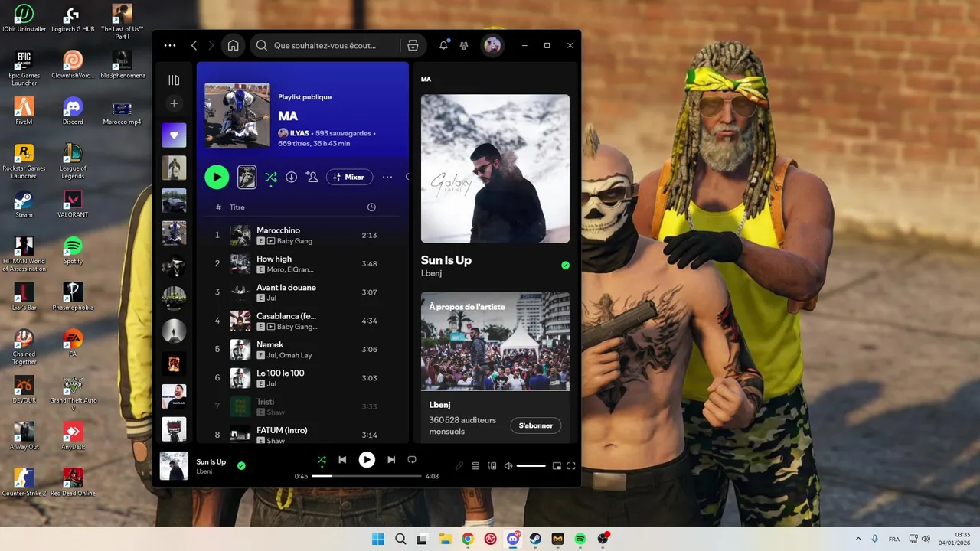Expand Your Library sidebar icon

pos(174,80)
